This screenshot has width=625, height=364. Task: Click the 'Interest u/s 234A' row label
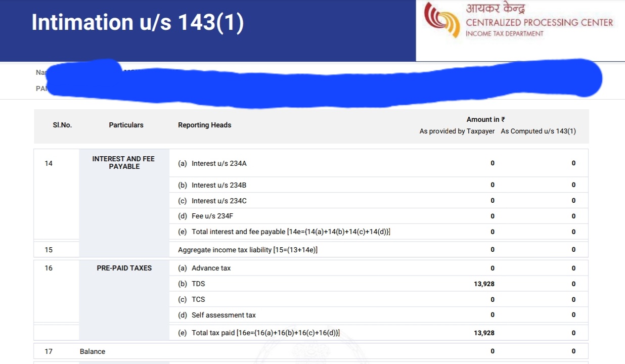[x=219, y=163]
